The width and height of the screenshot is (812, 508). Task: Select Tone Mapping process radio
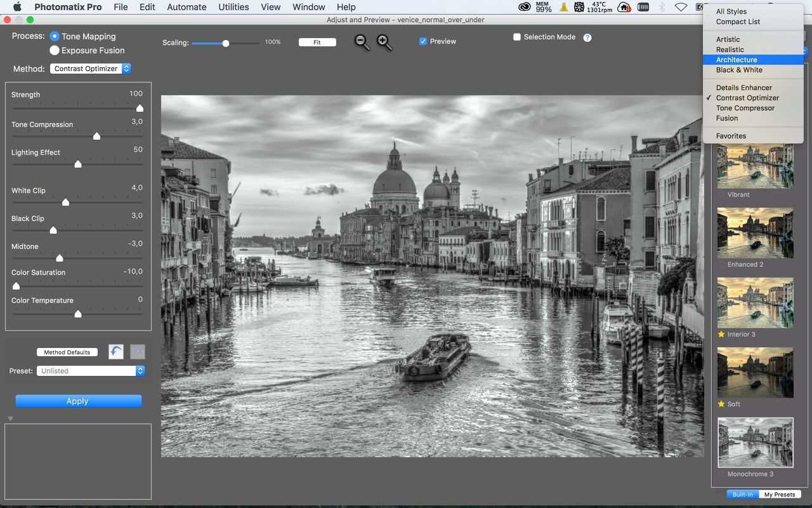click(x=55, y=37)
